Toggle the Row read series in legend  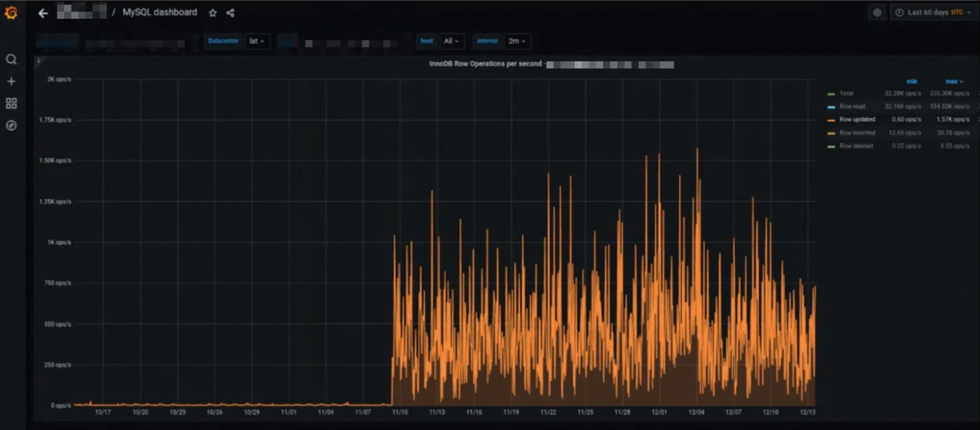[x=852, y=106]
